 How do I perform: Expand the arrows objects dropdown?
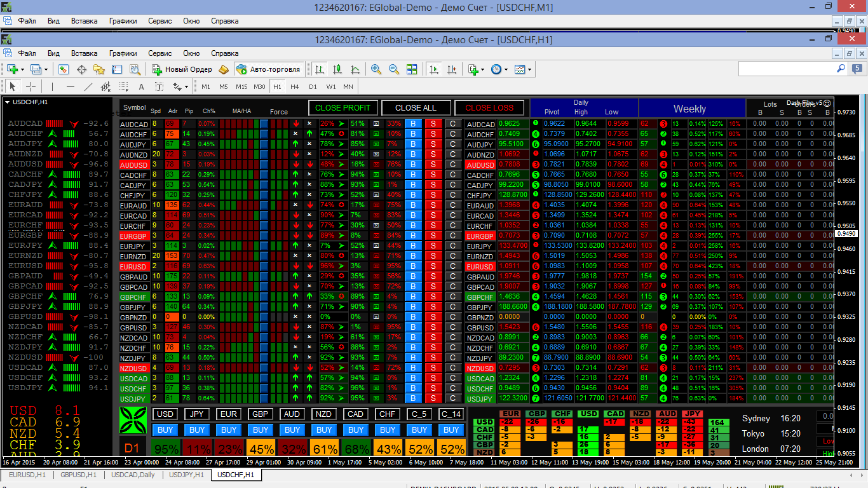tap(186, 86)
